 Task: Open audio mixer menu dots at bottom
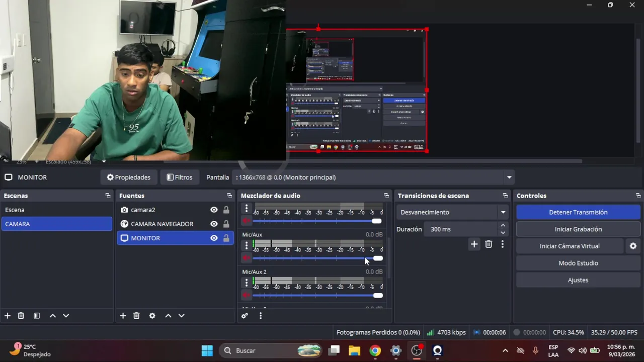(261, 316)
